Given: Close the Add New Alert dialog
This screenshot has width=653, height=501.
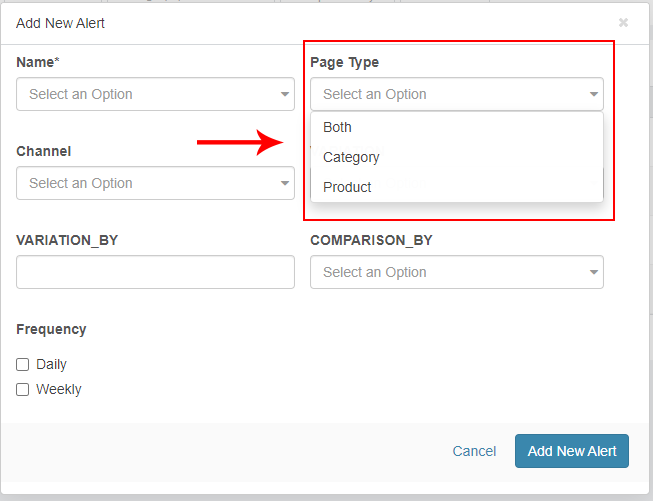Looking at the screenshot, I should click(623, 22).
